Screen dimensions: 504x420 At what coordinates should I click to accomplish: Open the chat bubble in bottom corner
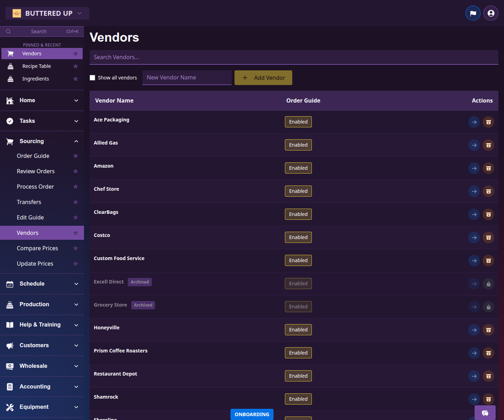point(485,413)
